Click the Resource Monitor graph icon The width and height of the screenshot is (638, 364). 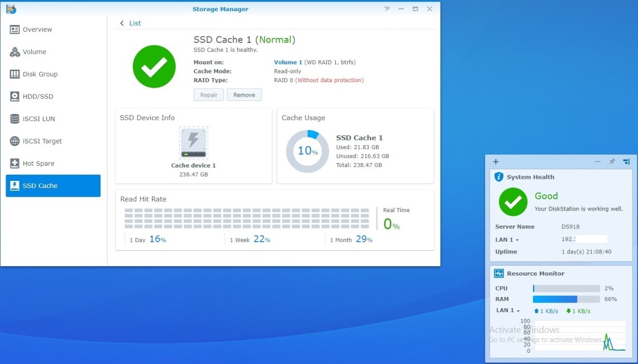tap(499, 274)
